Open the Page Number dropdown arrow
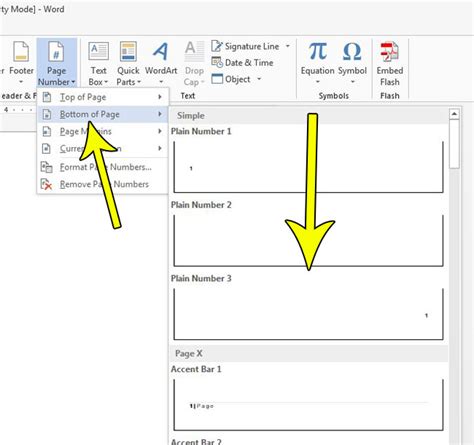 (73, 82)
